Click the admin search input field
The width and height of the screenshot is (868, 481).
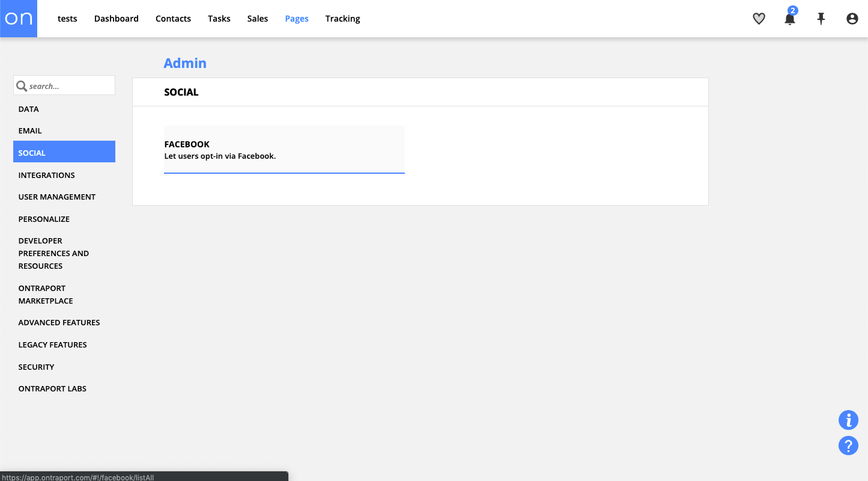[70, 86]
